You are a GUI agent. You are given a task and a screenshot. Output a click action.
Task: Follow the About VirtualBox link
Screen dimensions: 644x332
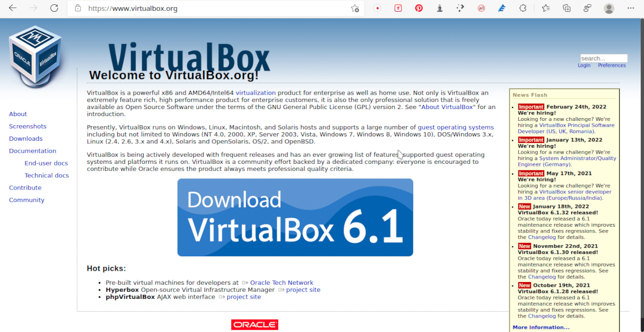point(448,107)
